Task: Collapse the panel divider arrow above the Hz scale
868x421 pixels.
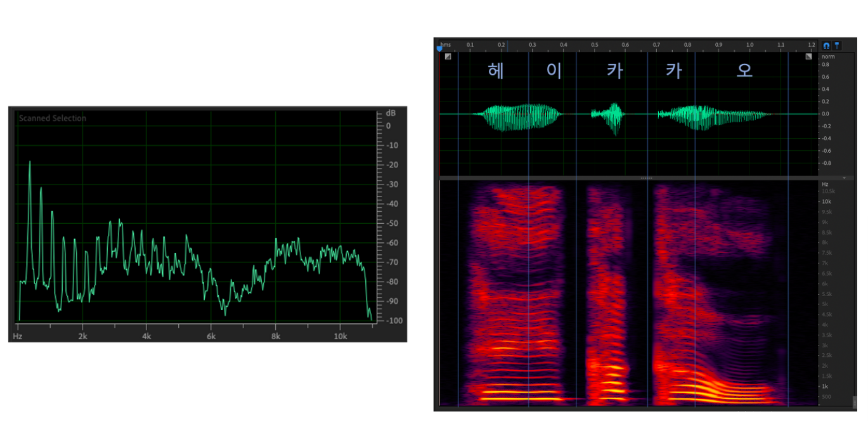Action: [844, 178]
